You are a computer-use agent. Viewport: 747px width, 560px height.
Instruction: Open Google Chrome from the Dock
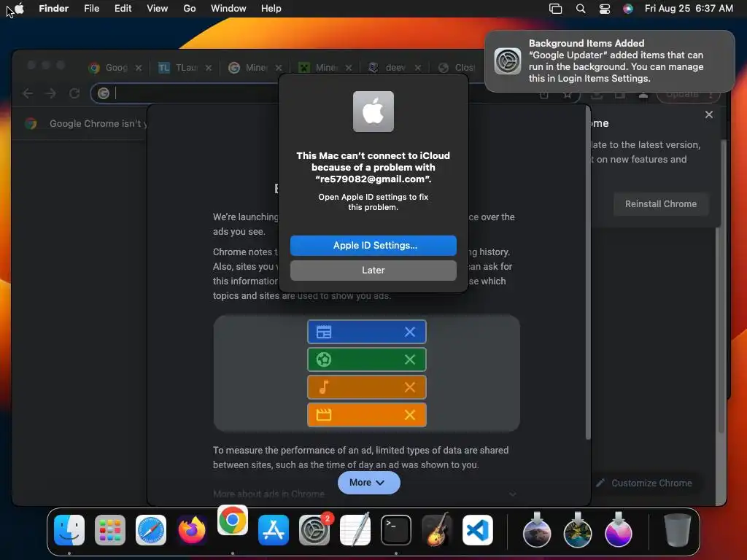233,521
